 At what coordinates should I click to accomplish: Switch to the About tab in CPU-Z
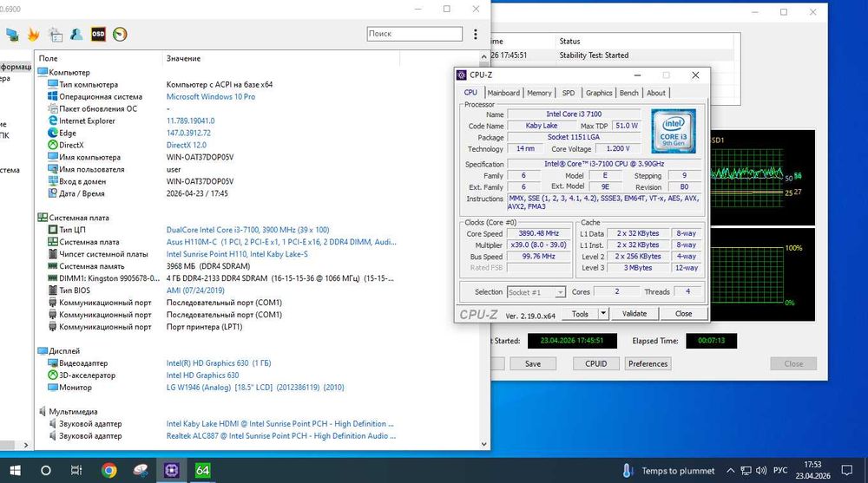tap(656, 93)
